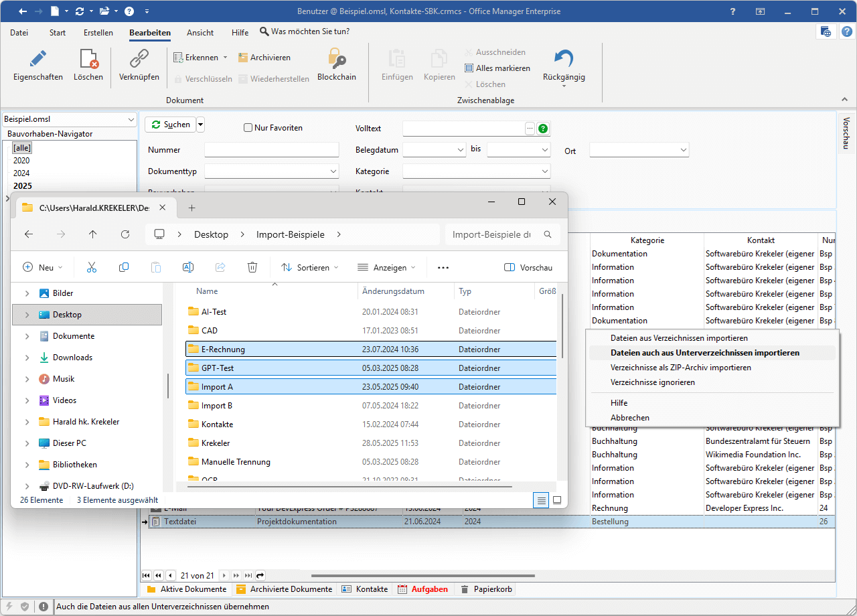Click the Volltext search input field

[463, 128]
